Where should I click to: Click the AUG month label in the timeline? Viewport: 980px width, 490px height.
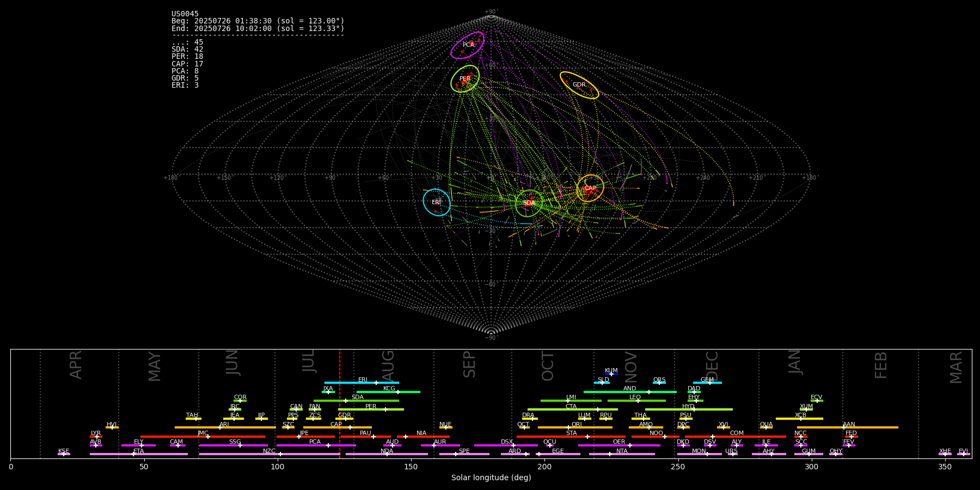(388, 364)
